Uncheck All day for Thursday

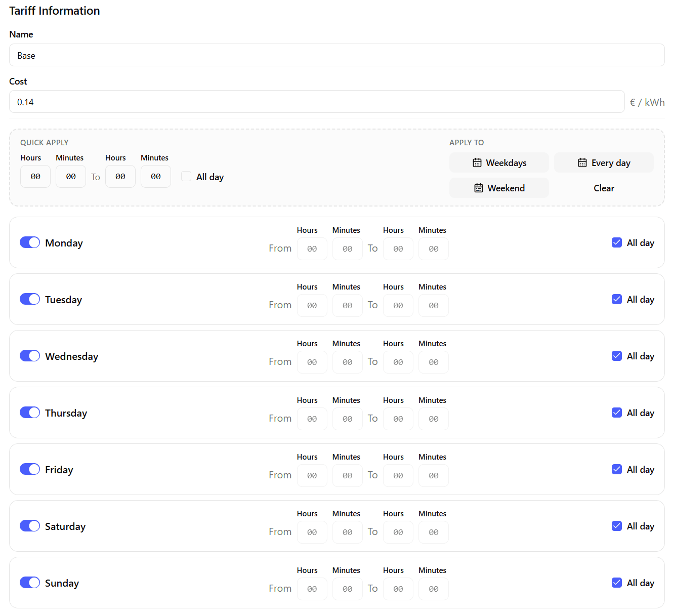click(x=616, y=413)
